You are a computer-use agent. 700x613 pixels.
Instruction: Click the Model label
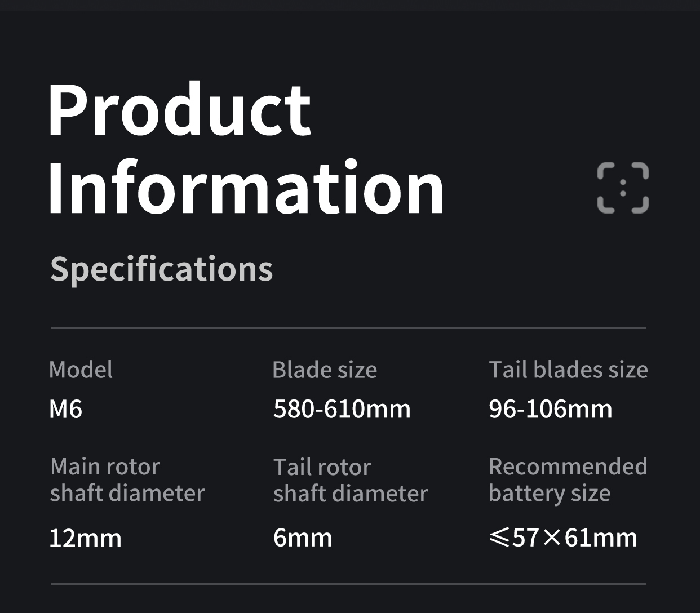pos(81,370)
